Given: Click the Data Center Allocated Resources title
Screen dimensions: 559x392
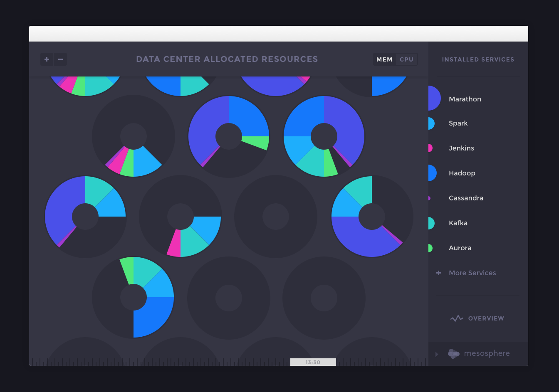Looking at the screenshot, I should coord(227,59).
